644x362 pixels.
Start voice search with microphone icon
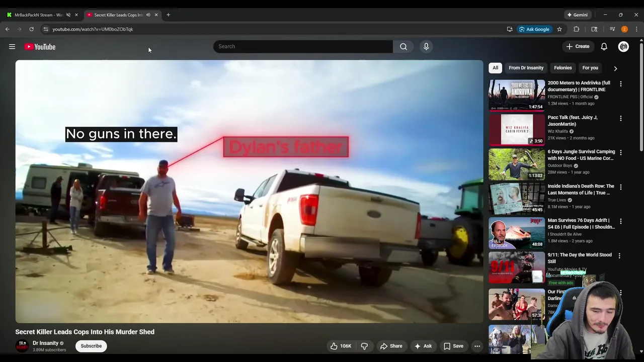pos(426,46)
